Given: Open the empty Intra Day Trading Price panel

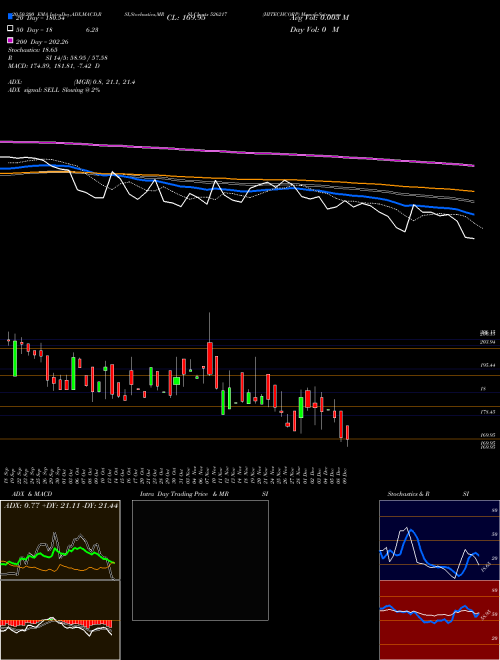Looking at the screenshot, I should coord(200,560).
